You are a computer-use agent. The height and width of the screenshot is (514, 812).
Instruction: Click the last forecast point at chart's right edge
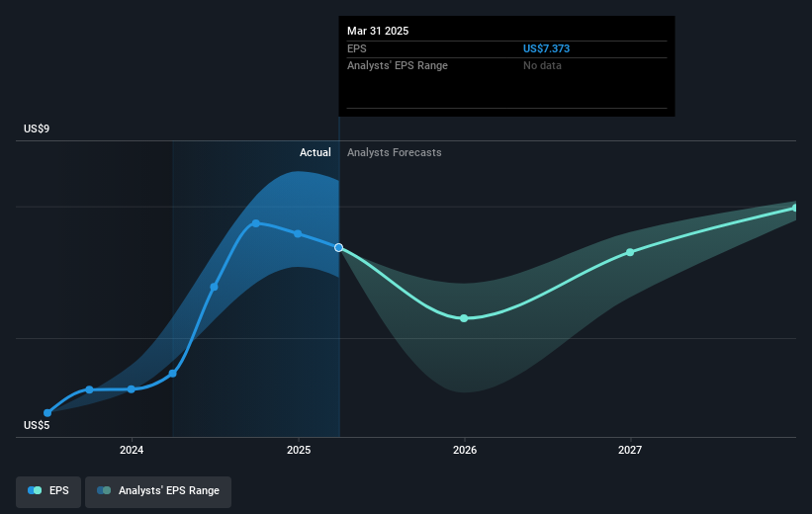coord(795,209)
